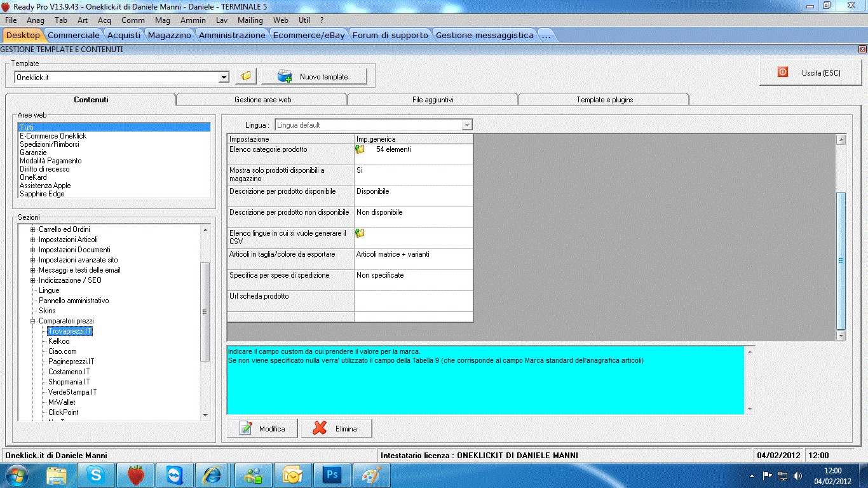Expand Carrello ed Ordini tree node

coord(33,229)
